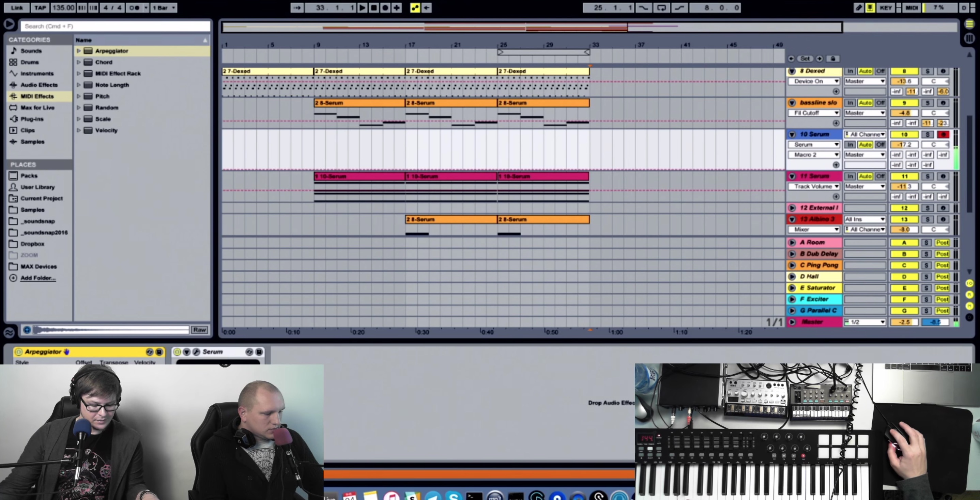
Task: Toggle the Automation Arm button
Action: (x=415, y=7)
